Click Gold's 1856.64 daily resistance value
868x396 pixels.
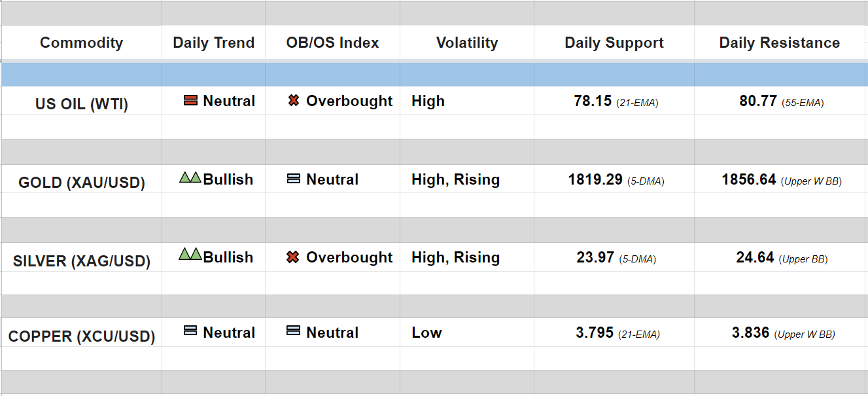point(749,179)
